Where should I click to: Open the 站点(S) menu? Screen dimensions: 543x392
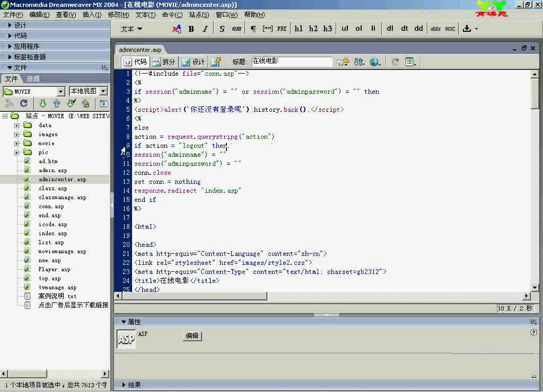pyautogui.click(x=199, y=15)
